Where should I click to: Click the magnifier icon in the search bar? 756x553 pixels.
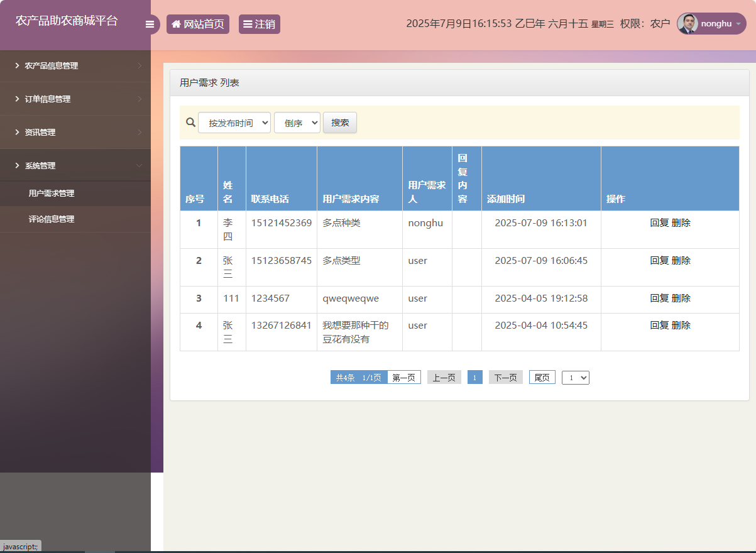tap(190, 122)
